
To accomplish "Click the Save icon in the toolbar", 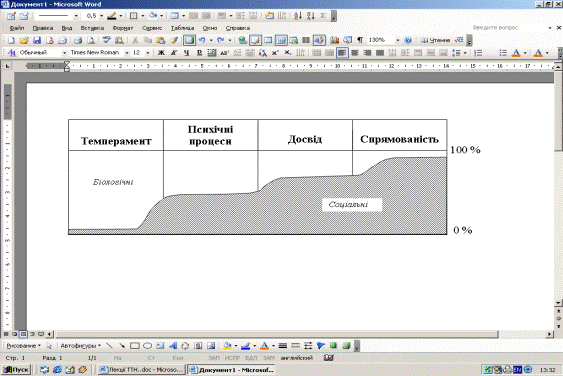I will (37, 40).
